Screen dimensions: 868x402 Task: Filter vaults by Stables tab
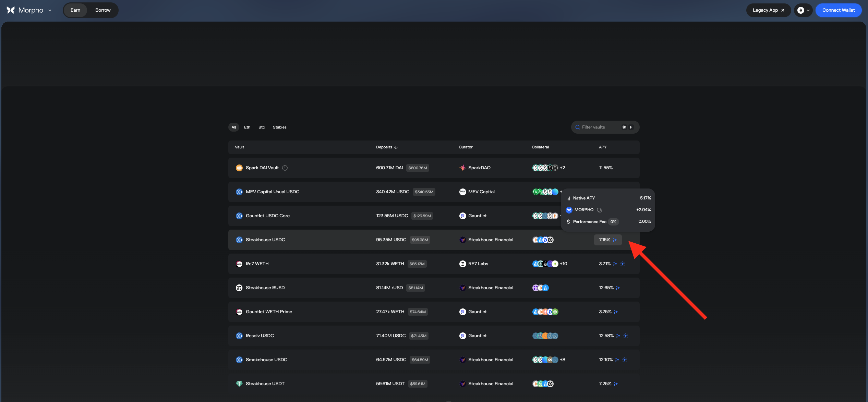click(x=279, y=127)
